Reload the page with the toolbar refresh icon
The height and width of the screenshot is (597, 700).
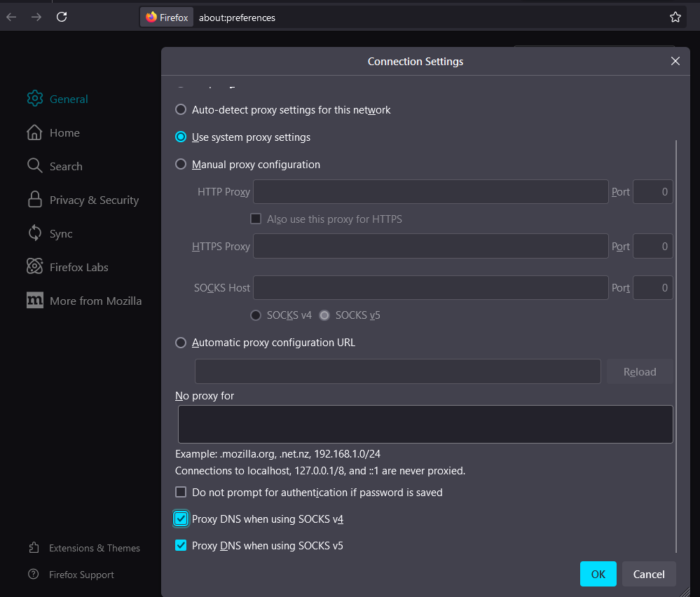62,18
